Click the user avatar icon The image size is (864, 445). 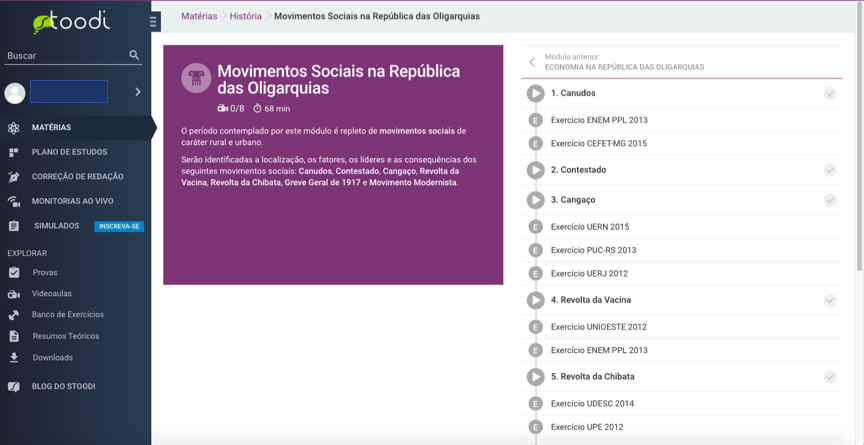tap(15, 93)
